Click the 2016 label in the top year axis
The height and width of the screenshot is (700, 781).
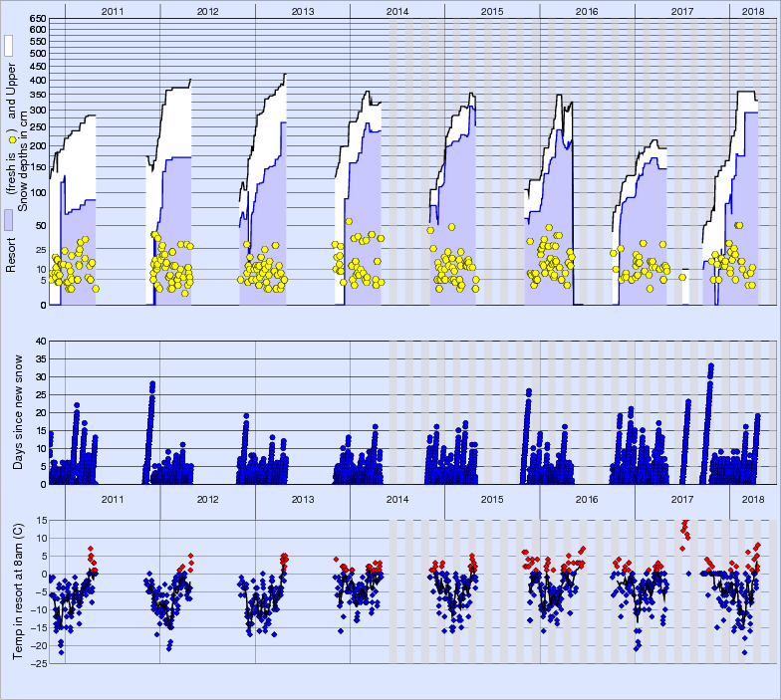tap(587, 10)
